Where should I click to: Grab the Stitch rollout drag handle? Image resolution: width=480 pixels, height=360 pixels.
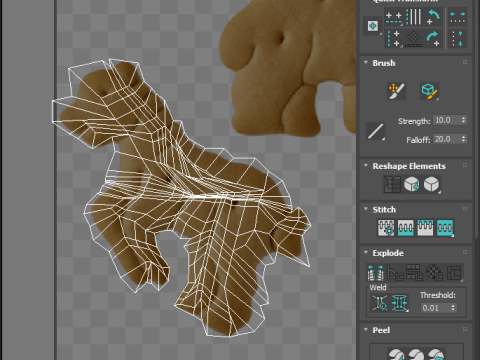(465, 209)
